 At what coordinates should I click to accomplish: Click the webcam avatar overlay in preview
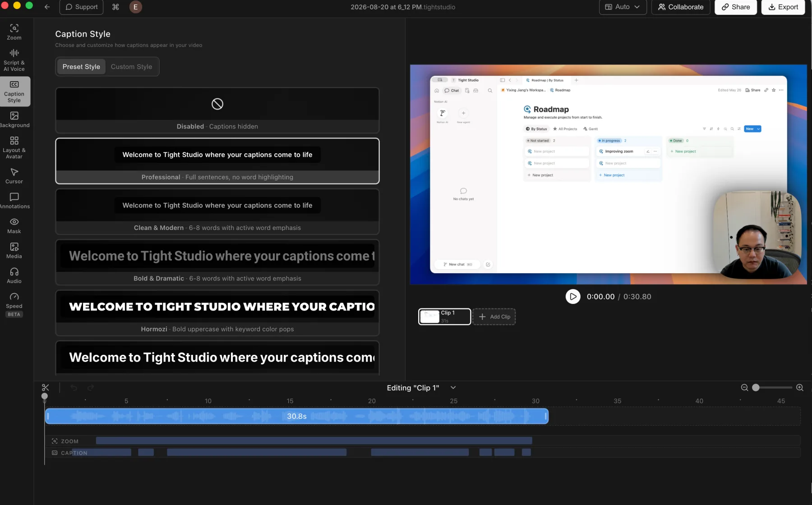757,234
